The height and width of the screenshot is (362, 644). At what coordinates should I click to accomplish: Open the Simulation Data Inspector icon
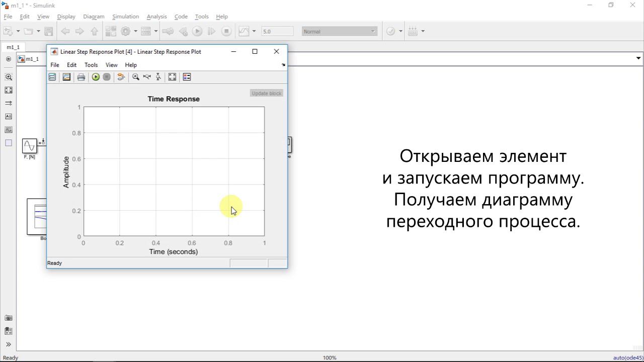click(244, 31)
